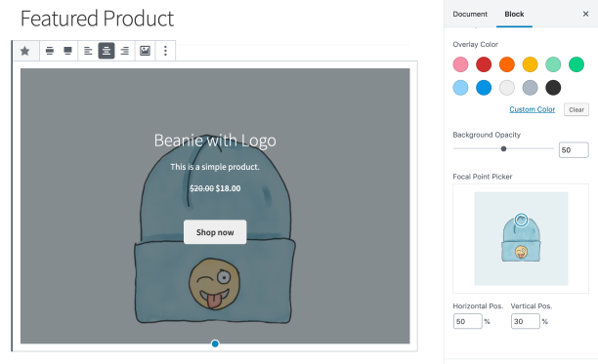
Task: Choose the red overlay color swatch
Action: (x=484, y=64)
